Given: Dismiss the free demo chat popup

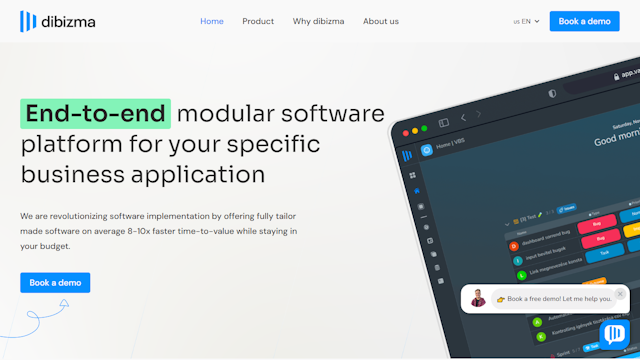Looking at the screenshot, I should click(620, 294).
